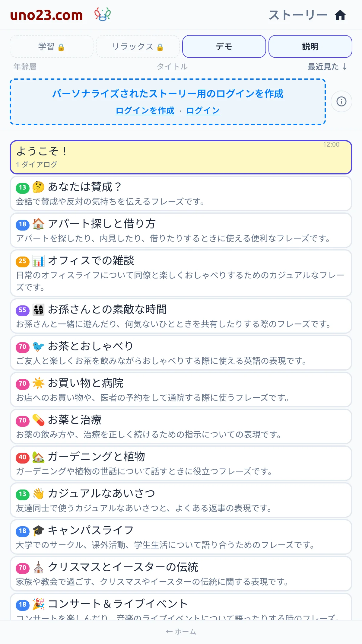This screenshot has width=362, height=644.
Task: Click the pill emoji for お薬と治療
Action: click(x=38, y=420)
